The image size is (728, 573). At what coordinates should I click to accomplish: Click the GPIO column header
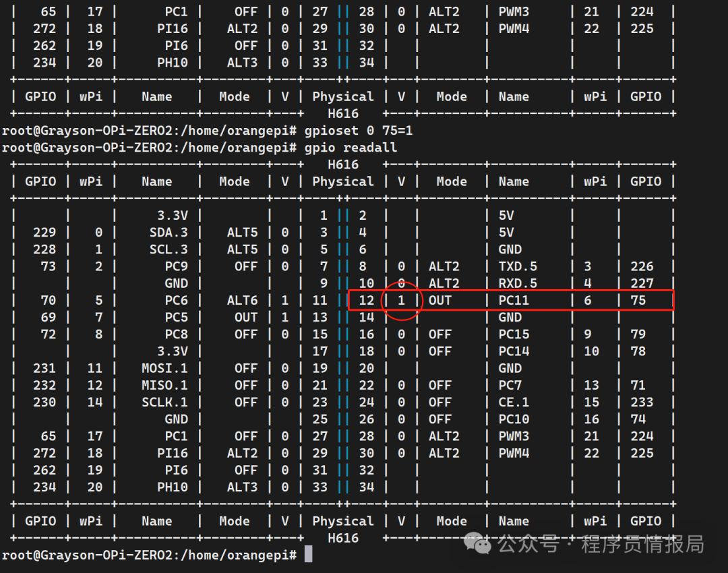pyautogui.click(x=39, y=181)
